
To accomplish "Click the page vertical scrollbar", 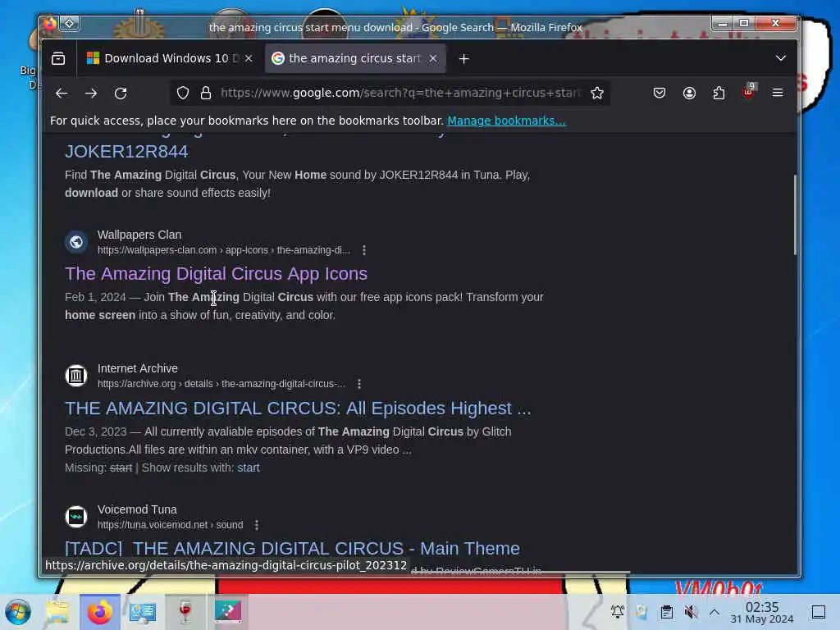I will point(794,214).
